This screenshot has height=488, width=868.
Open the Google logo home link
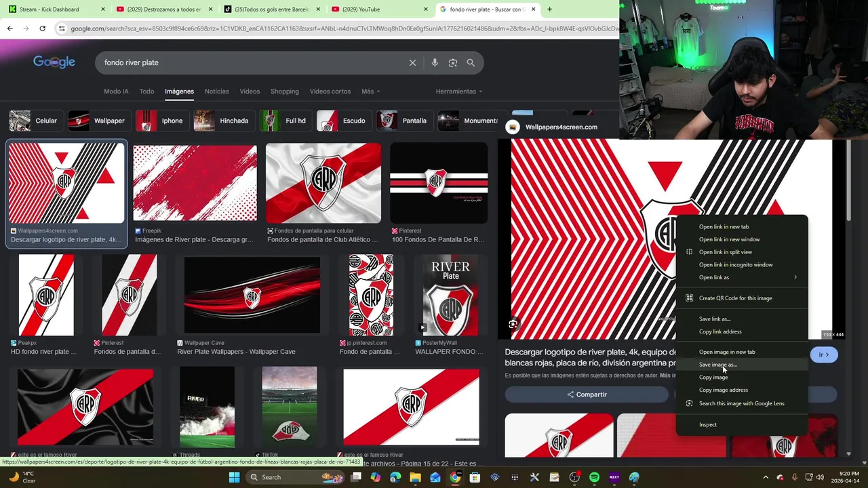54,62
